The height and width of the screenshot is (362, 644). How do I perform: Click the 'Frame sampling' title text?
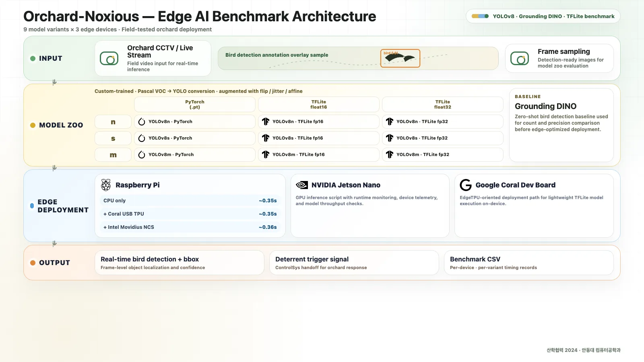(x=564, y=51)
